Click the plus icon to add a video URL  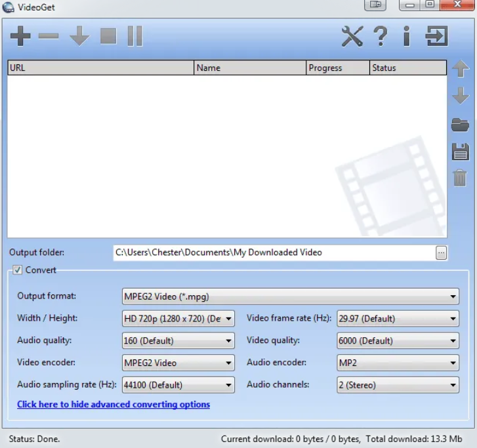(x=20, y=36)
